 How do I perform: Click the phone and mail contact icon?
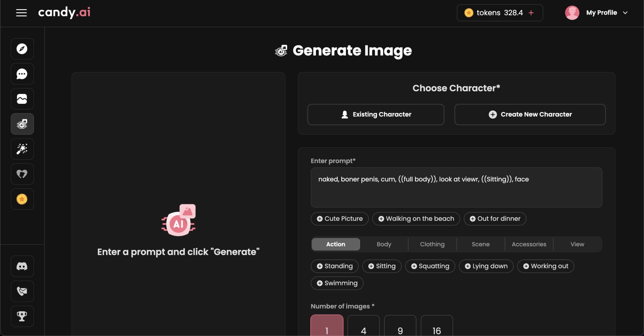click(22, 291)
